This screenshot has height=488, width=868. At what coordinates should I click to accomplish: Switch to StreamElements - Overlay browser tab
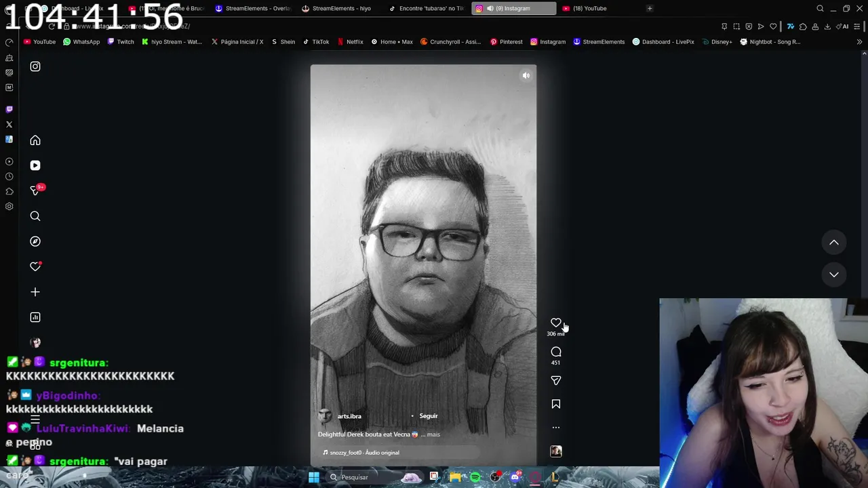coord(252,8)
